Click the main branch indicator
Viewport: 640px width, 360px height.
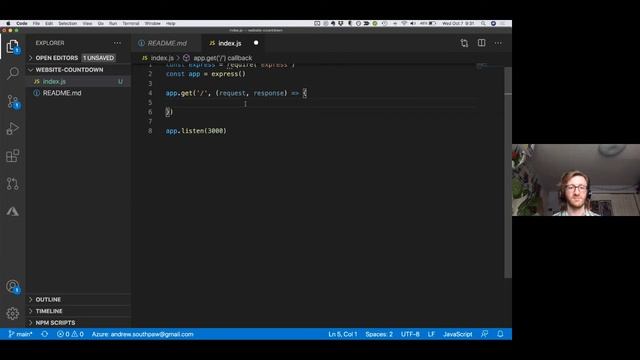[x=20, y=334]
